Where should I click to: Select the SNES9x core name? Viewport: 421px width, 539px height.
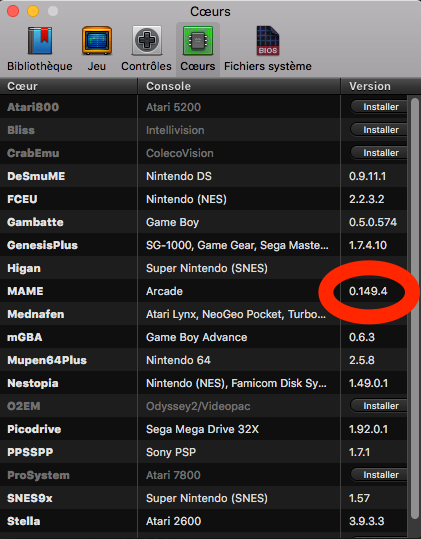coord(30,498)
